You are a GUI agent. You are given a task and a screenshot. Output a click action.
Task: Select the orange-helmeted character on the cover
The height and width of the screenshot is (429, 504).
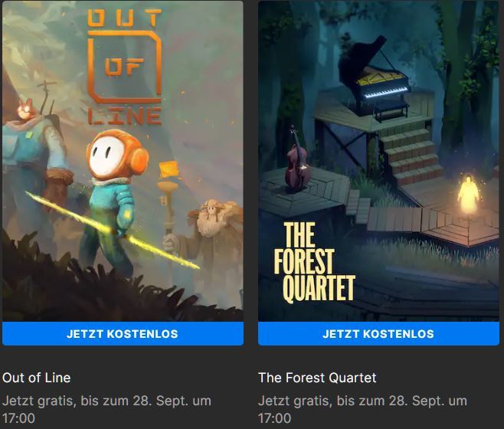pos(113,199)
